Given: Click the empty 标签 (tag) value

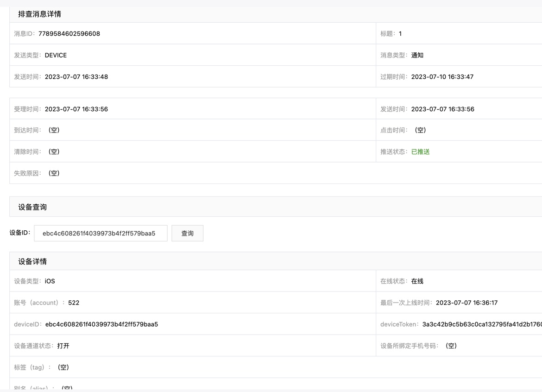Looking at the screenshot, I should click(63, 367).
